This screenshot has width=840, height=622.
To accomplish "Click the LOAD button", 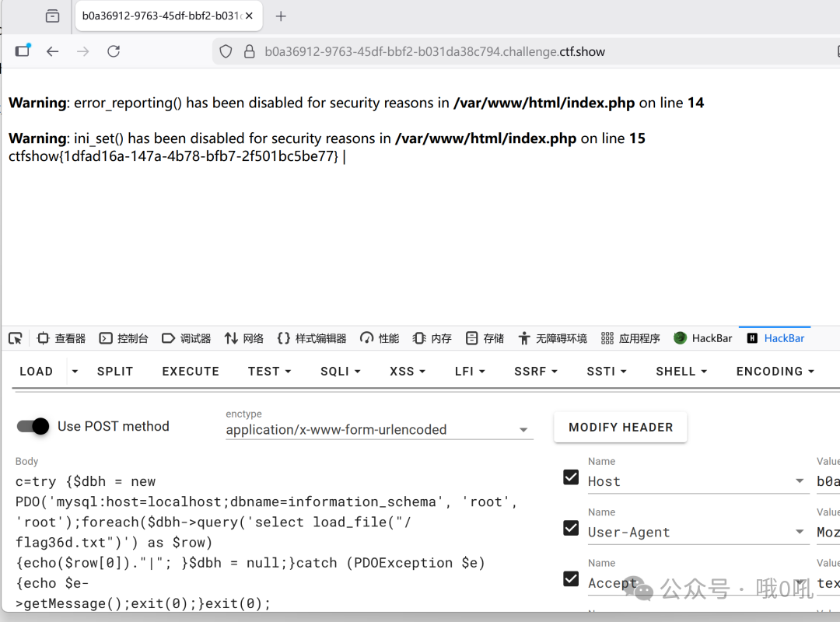I will tap(37, 372).
